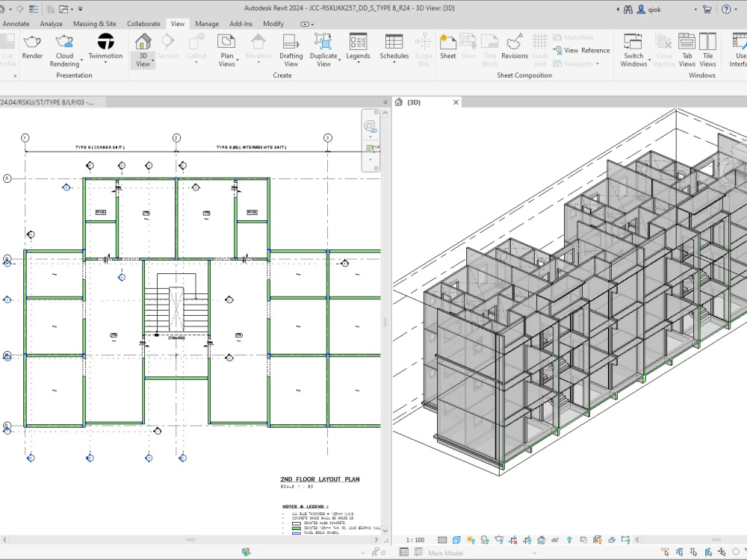This screenshot has height=560, width=747.
Task: Expand the help menu dropdown arrow
Action: [736, 9]
